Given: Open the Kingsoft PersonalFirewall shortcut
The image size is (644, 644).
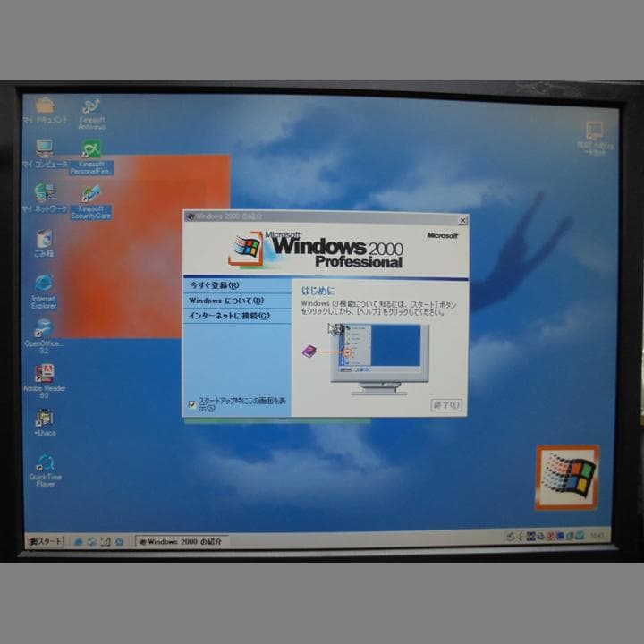Looking at the screenshot, I should tap(91, 157).
